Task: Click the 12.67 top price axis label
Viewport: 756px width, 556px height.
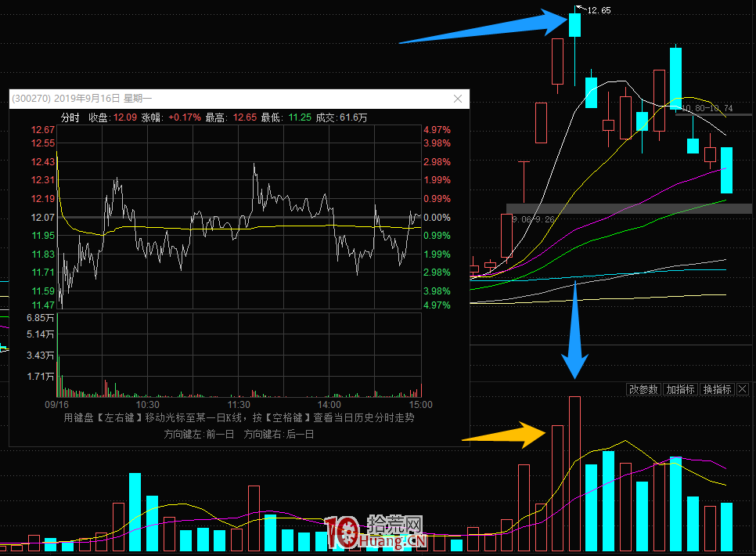Action: click(43, 130)
